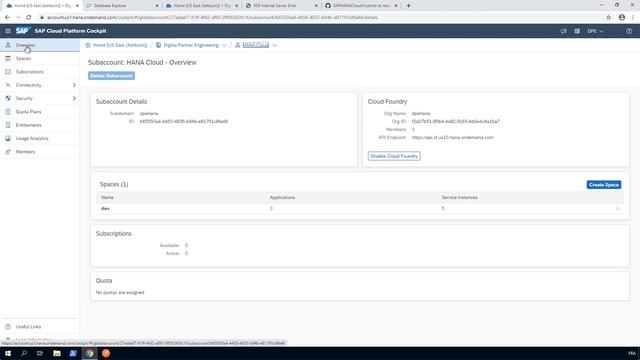The width and height of the screenshot is (640, 360).
Task: Open the dev row navigation arrow
Action: pos(617,209)
